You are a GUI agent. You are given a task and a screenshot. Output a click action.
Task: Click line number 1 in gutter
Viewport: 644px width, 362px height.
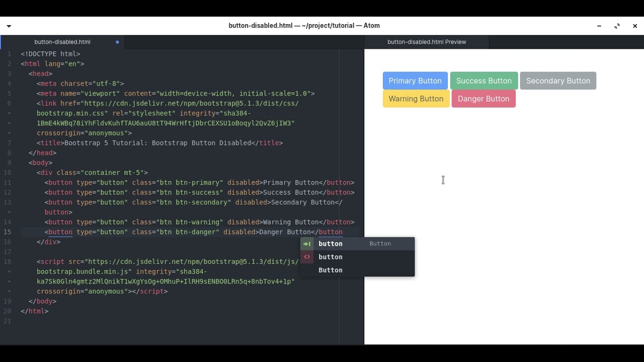(9, 54)
